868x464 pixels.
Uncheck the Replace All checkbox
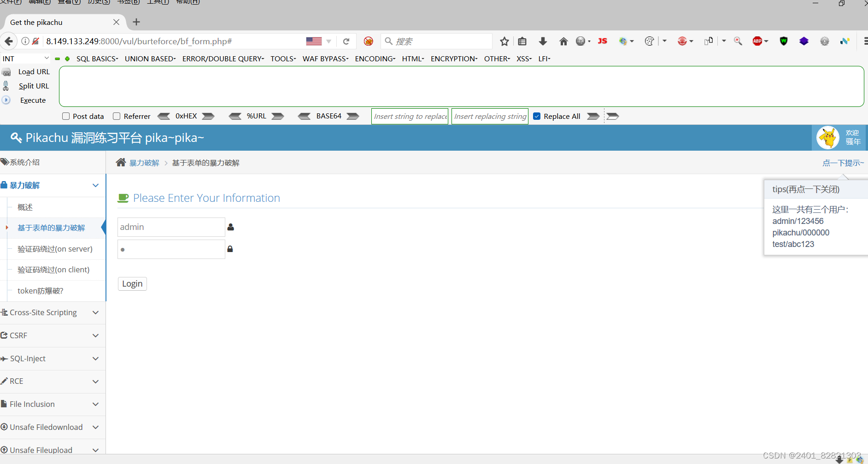pyautogui.click(x=537, y=116)
